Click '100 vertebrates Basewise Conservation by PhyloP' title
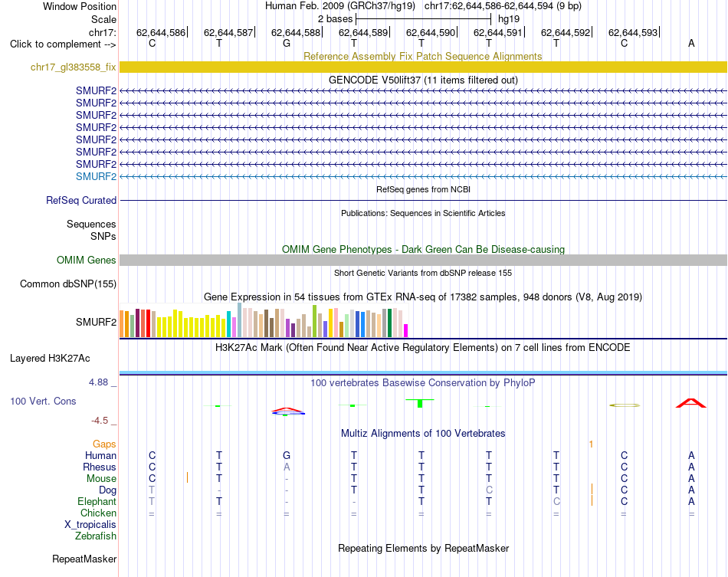Viewport: 728px width, 577px height. 422,383
